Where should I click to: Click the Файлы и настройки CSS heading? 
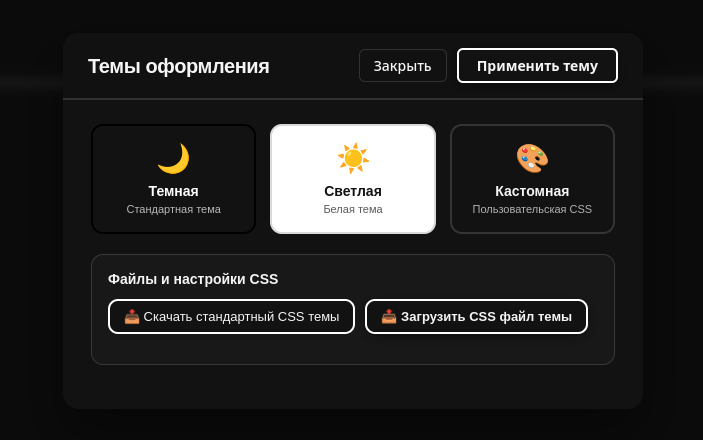tap(193, 279)
